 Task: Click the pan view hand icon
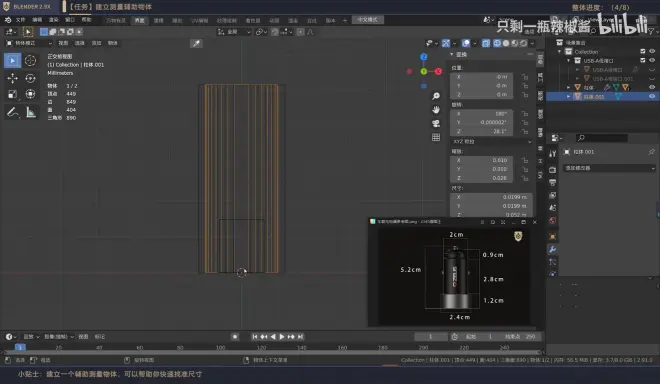point(436,109)
